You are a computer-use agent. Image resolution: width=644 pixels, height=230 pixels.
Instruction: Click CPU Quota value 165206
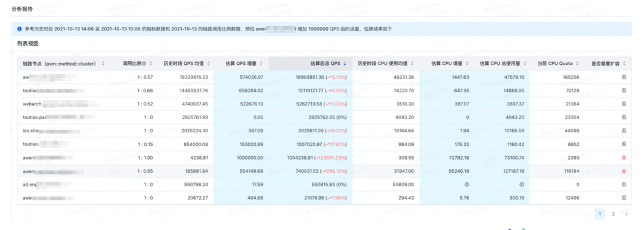pyautogui.click(x=572, y=77)
